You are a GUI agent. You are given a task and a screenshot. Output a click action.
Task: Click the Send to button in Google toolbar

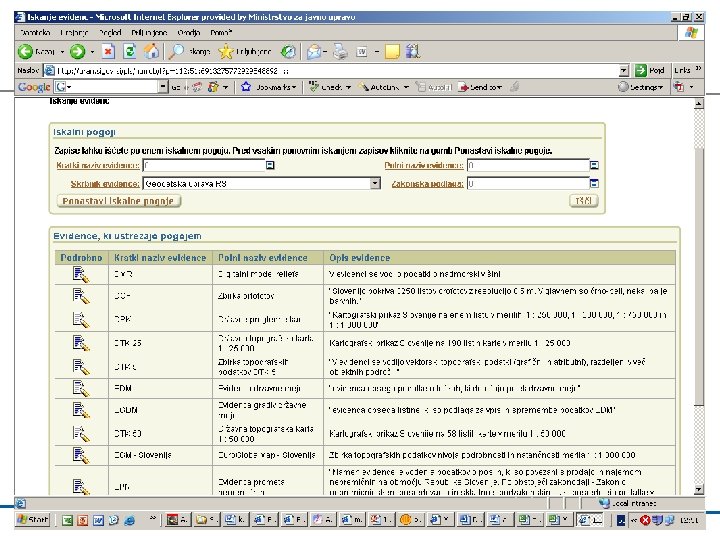click(x=481, y=86)
